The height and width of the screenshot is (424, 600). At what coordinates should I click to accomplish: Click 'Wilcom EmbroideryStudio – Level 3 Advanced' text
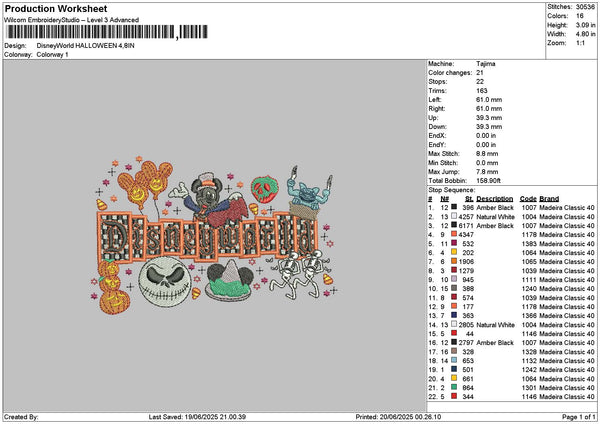pyautogui.click(x=72, y=20)
